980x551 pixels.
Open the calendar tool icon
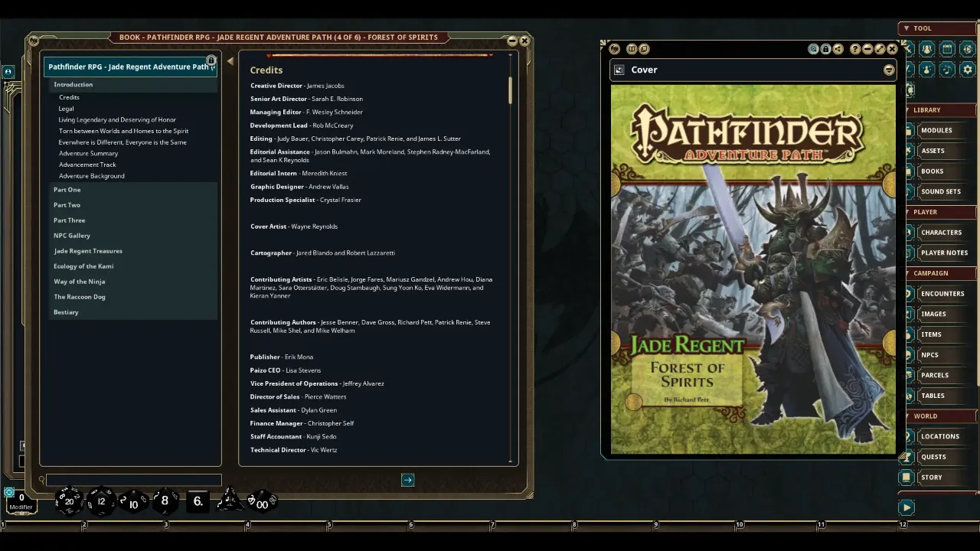[947, 49]
